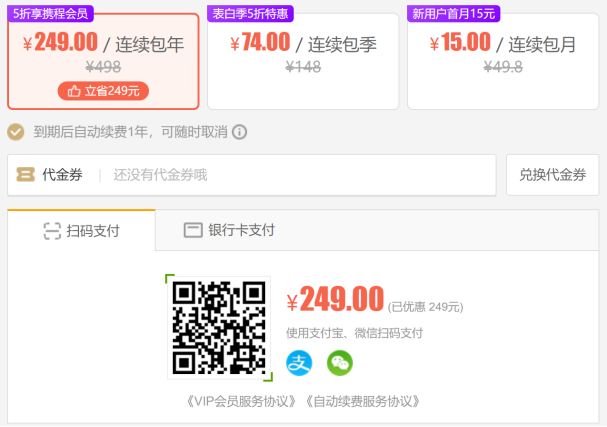Click the thumbs-up icon on 立省249元 badge
This screenshot has width=607, height=427.
pos(74,91)
